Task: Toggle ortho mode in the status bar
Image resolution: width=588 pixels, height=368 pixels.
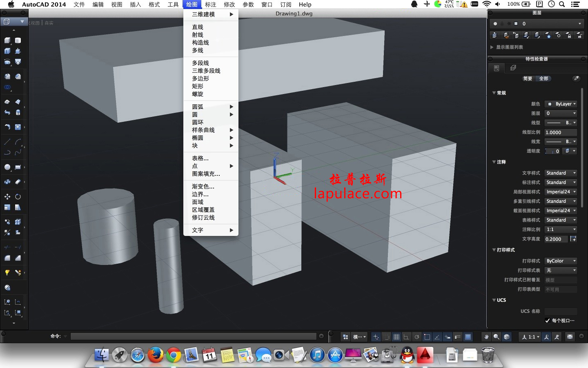Action: 406,337
